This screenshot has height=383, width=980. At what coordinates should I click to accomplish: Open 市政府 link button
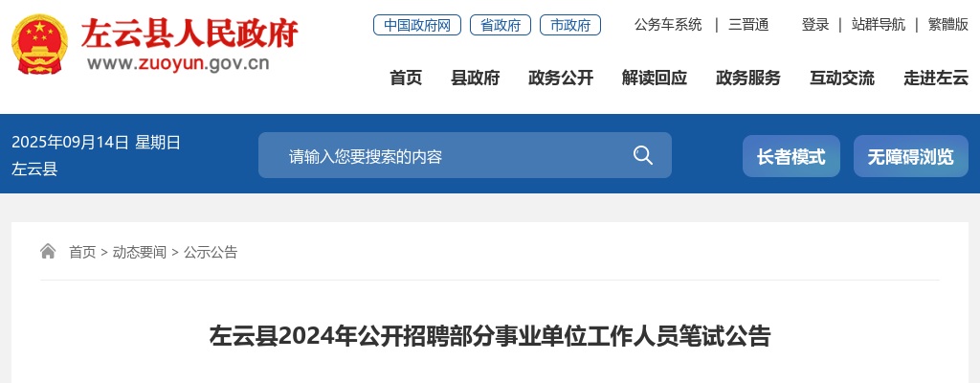tap(570, 25)
